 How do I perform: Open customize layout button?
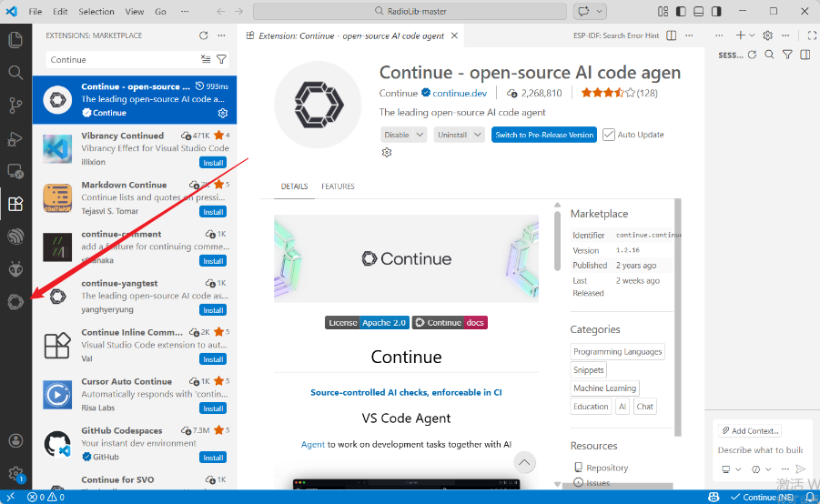pos(663,11)
